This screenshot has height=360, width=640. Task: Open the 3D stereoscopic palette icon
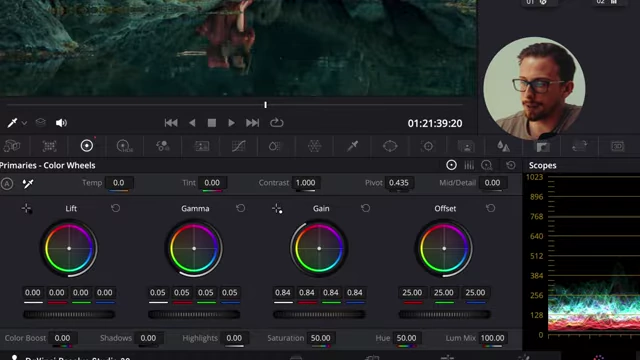click(x=617, y=146)
